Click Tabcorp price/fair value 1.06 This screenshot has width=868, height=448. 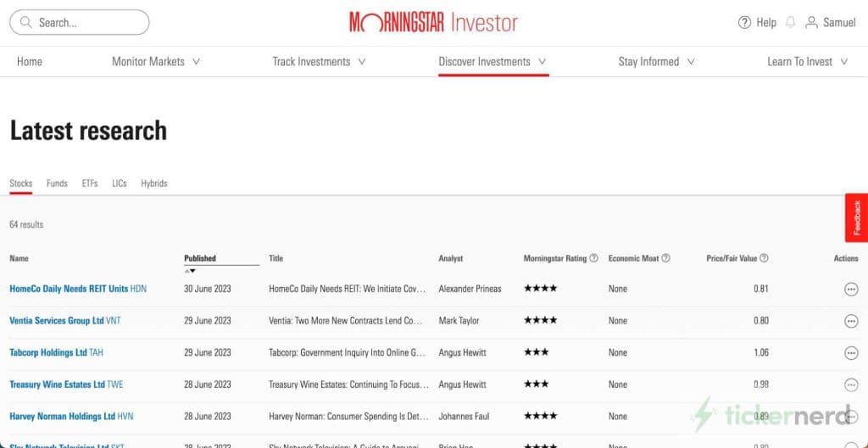(761, 353)
